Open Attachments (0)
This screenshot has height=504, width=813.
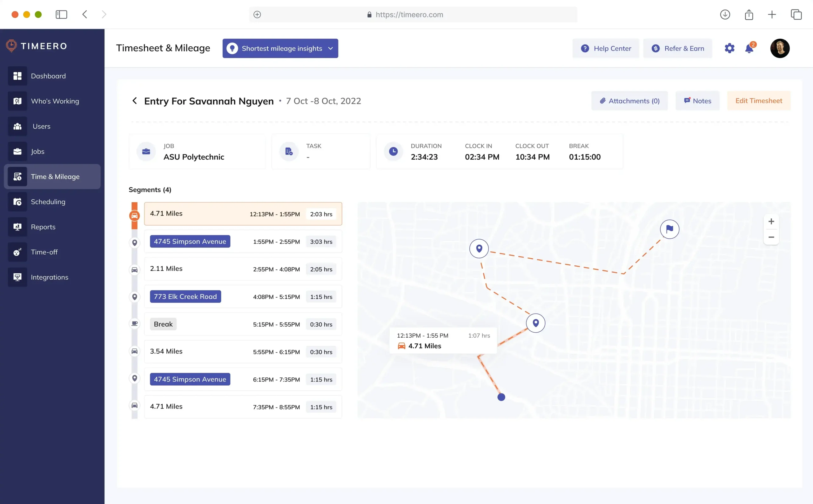pyautogui.click(x=629, y=101)
